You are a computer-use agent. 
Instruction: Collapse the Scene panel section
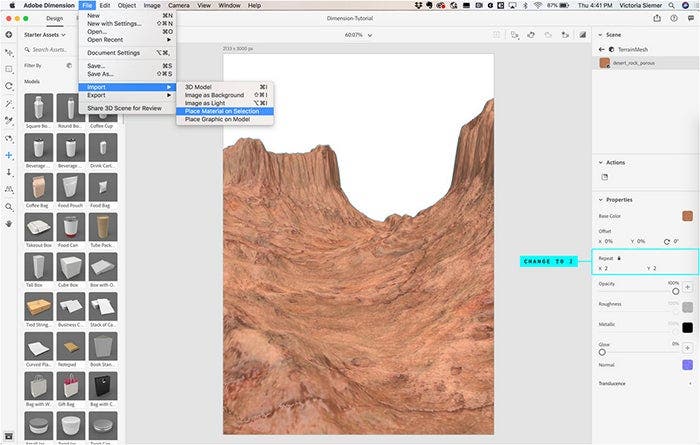click(x=600, y=35)
